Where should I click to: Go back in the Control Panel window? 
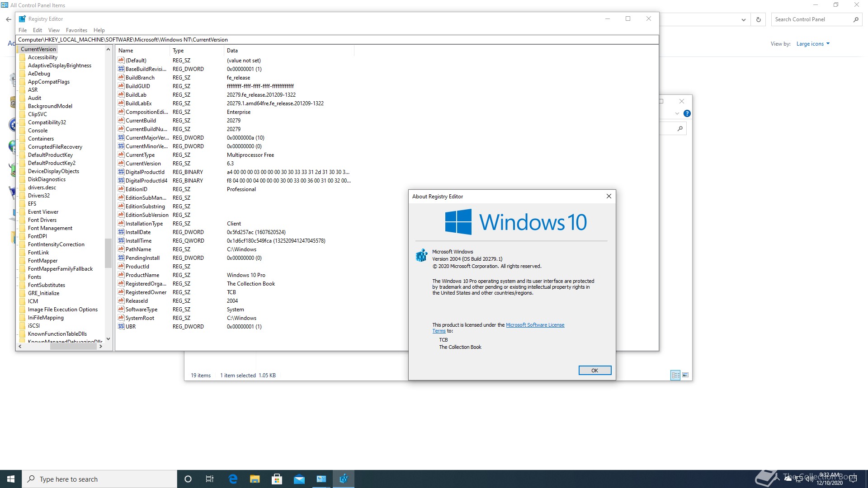click(x=8, y=19)
